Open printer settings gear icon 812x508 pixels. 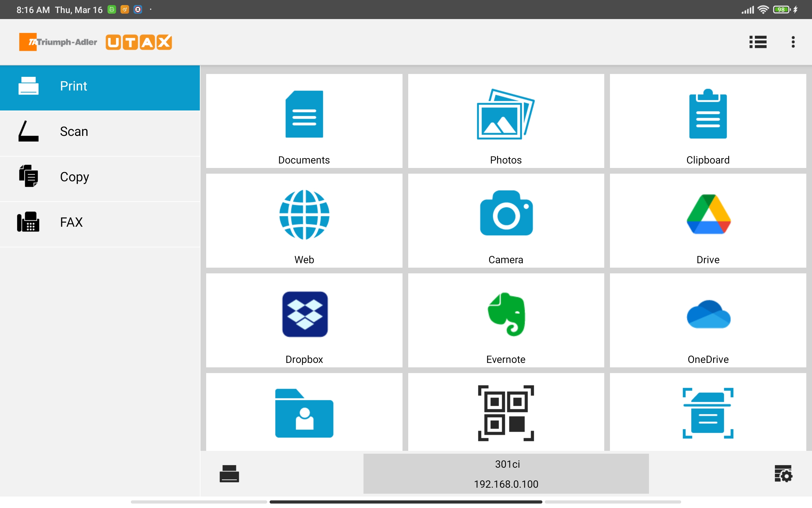tap(783, 474)
